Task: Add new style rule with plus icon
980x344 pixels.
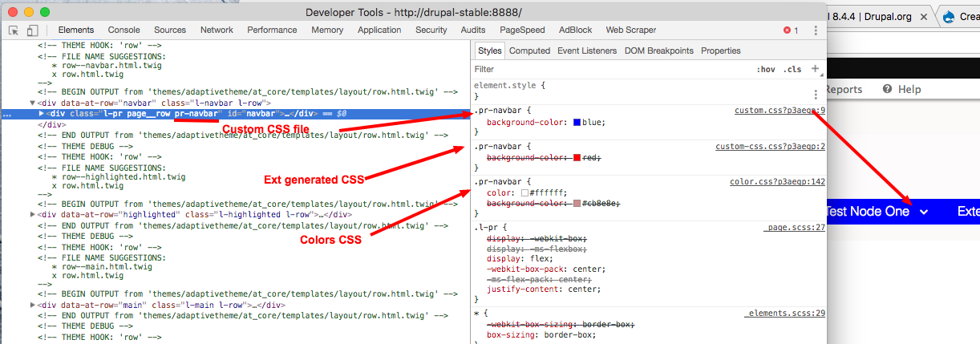Action: 816,70
